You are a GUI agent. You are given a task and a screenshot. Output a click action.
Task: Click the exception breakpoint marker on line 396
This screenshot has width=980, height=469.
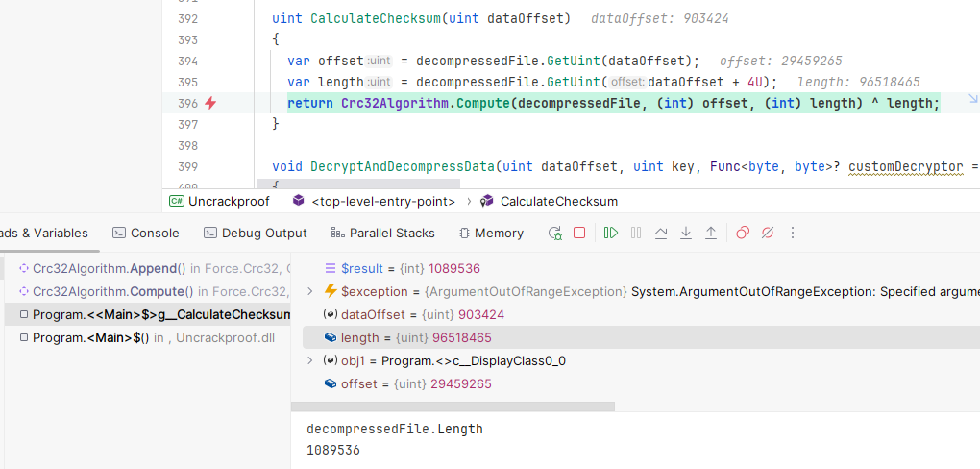click(x=210, y=103)
